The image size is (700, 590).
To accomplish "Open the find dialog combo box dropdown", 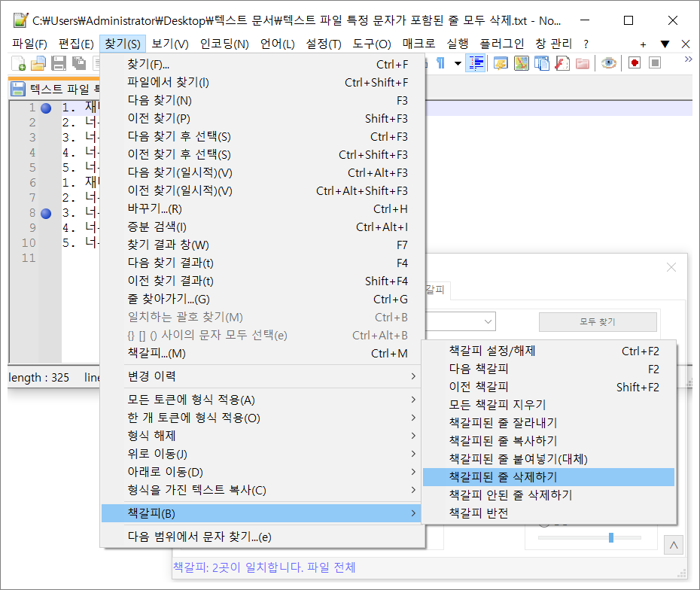I will coord(488,321).
